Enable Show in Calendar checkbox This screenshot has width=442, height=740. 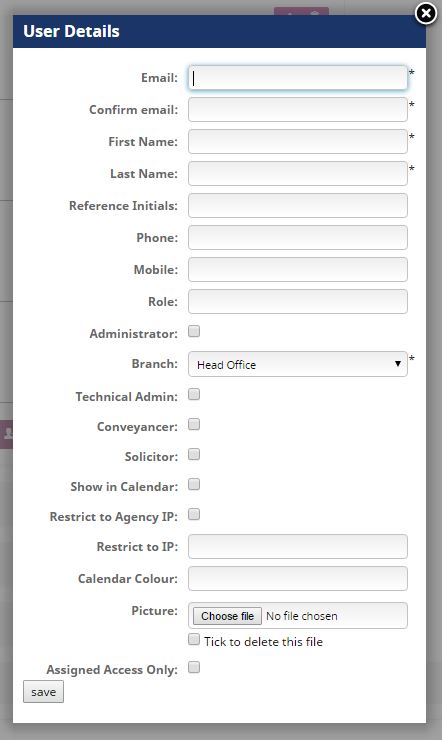[194, 484]
